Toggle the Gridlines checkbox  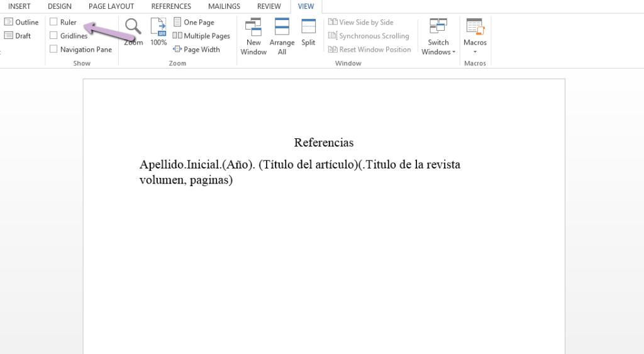(x=54, y=36)
